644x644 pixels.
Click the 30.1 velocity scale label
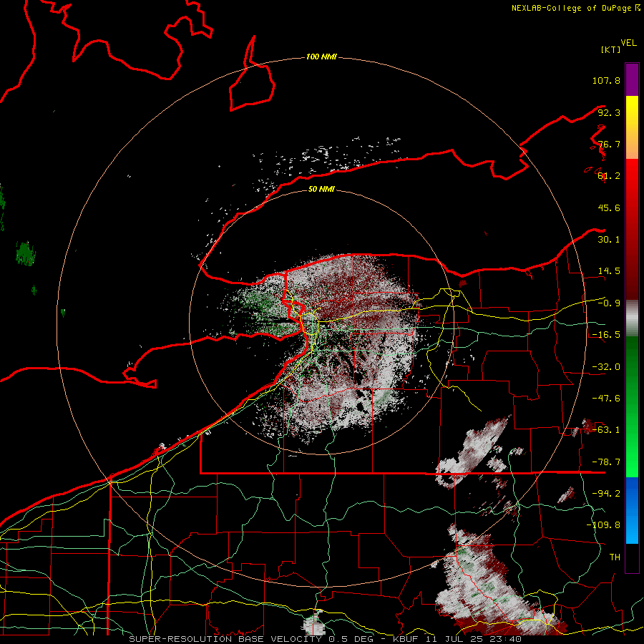pos(609,240)
